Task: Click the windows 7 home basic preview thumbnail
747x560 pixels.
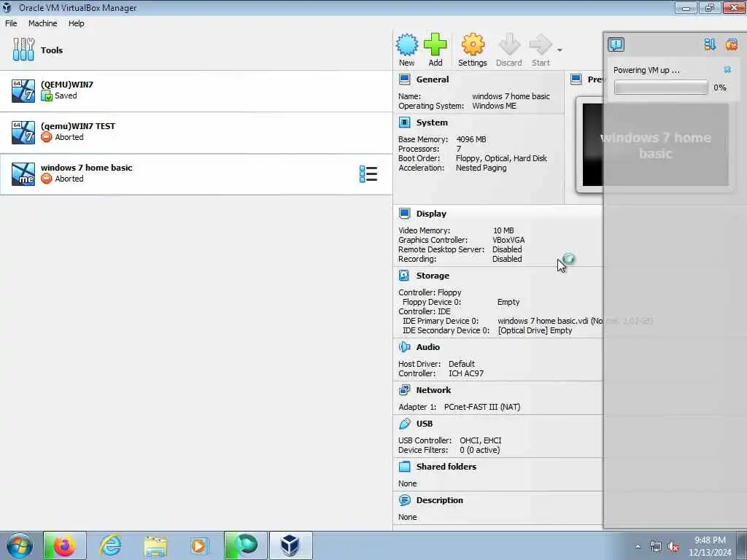Action: (x=656, y=145)
